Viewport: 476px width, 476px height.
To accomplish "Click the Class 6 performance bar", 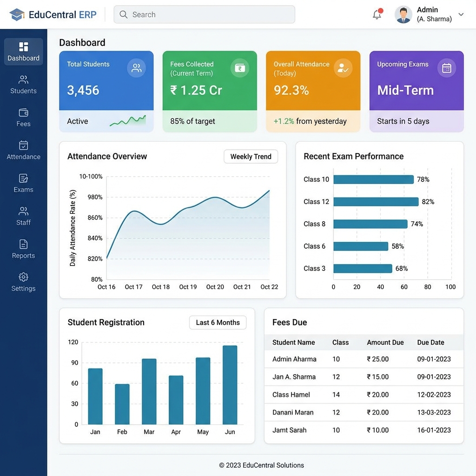I will 361,246.
